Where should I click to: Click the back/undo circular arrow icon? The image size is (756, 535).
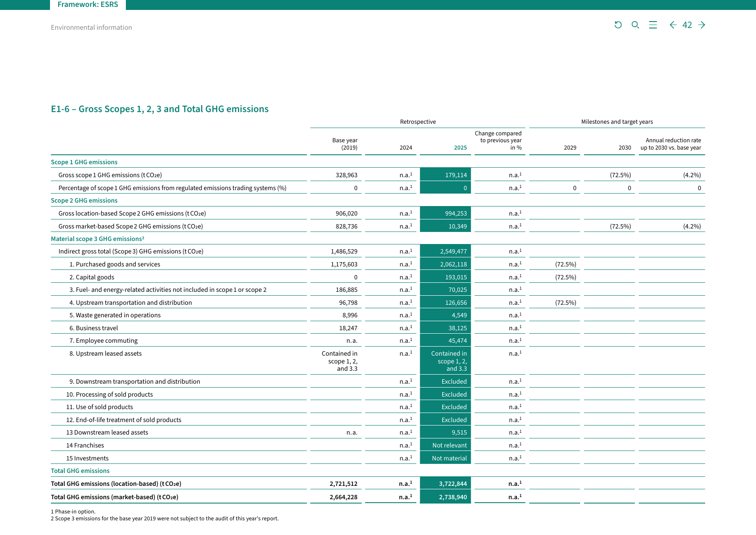point(618,25)
